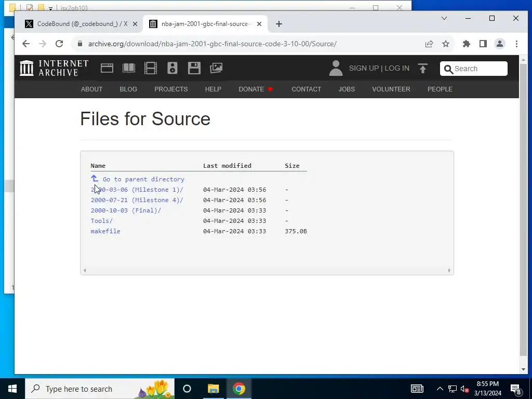Open the Tools/ folder link

click(101, 221)
